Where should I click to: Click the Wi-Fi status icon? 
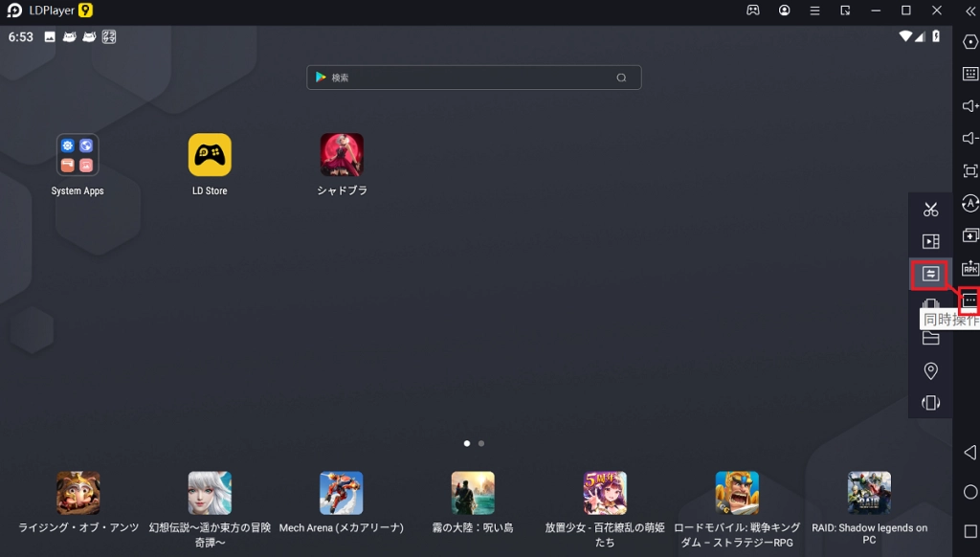tap(905, 36)
